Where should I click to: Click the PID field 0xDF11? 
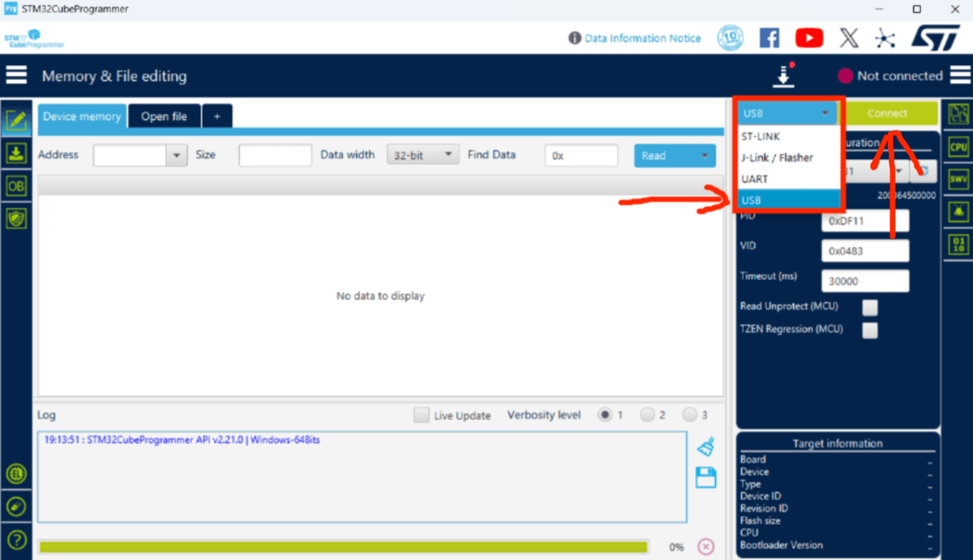pyautogui.click(x=865, y=221)
